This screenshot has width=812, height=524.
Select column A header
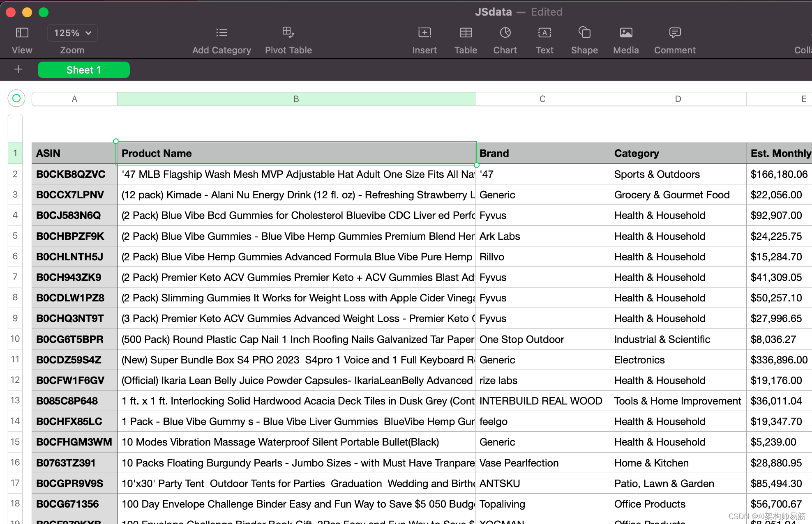click(74, 99)
